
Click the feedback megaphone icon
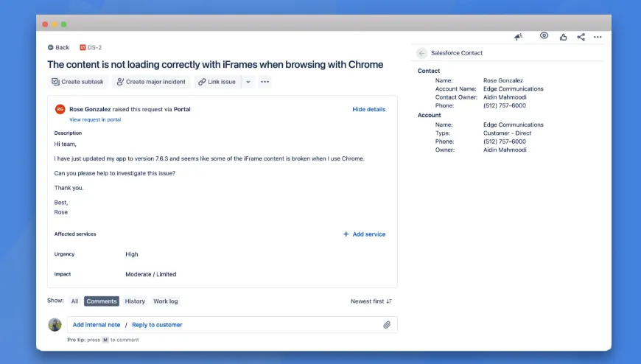pos(519,36)
